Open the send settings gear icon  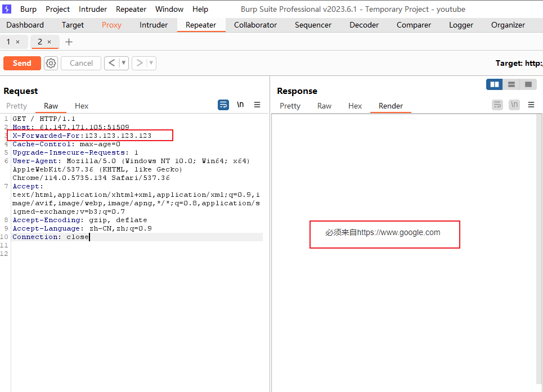coord(51,63)
